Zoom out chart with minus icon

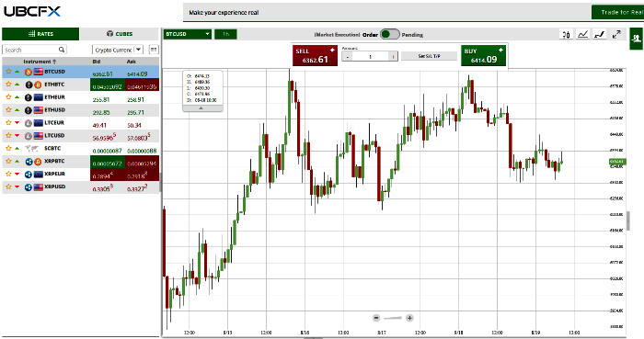pos(376,318)
